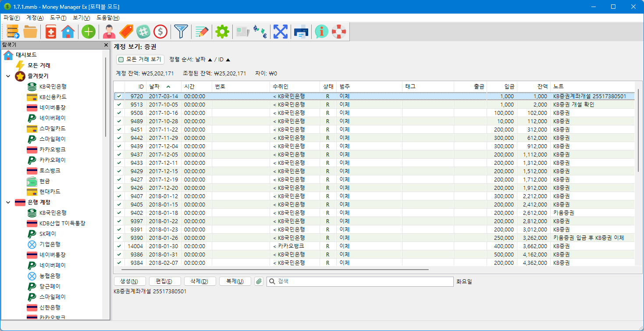The image size is (644, 331).
Task: Select 토스뱅크 in the navigator
Action: (x=50, y=171)
